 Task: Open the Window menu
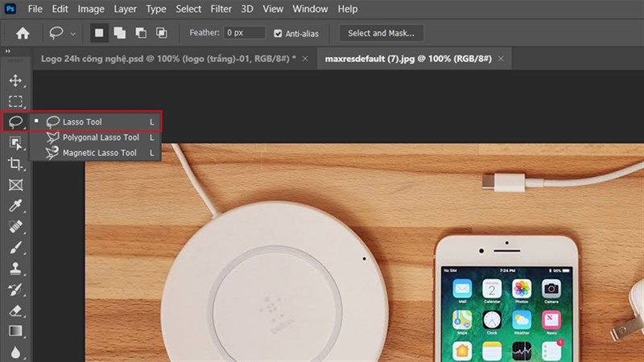point(310,9)
